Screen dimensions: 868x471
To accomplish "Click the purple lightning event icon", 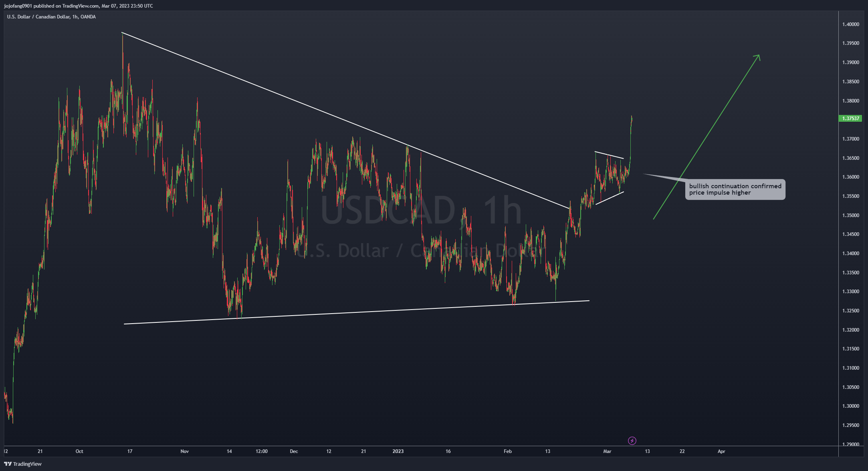I will tap(632, 441).
